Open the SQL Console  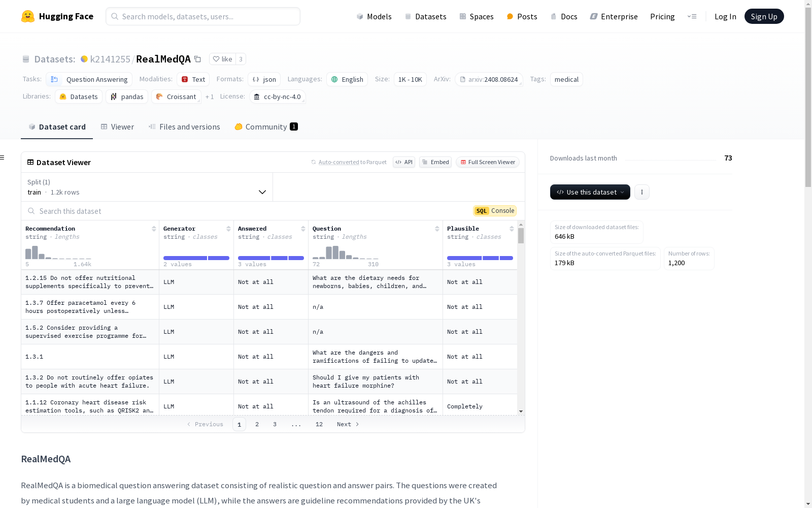[x=495, y=211]
